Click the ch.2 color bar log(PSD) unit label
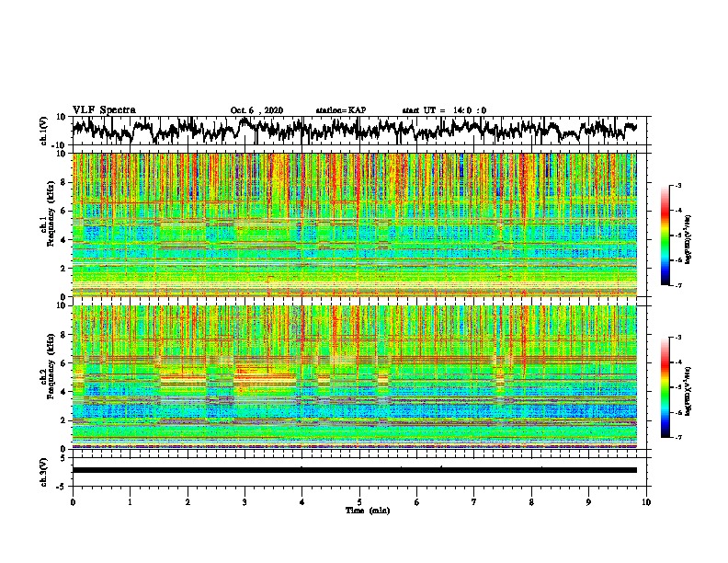 (688, 391)
